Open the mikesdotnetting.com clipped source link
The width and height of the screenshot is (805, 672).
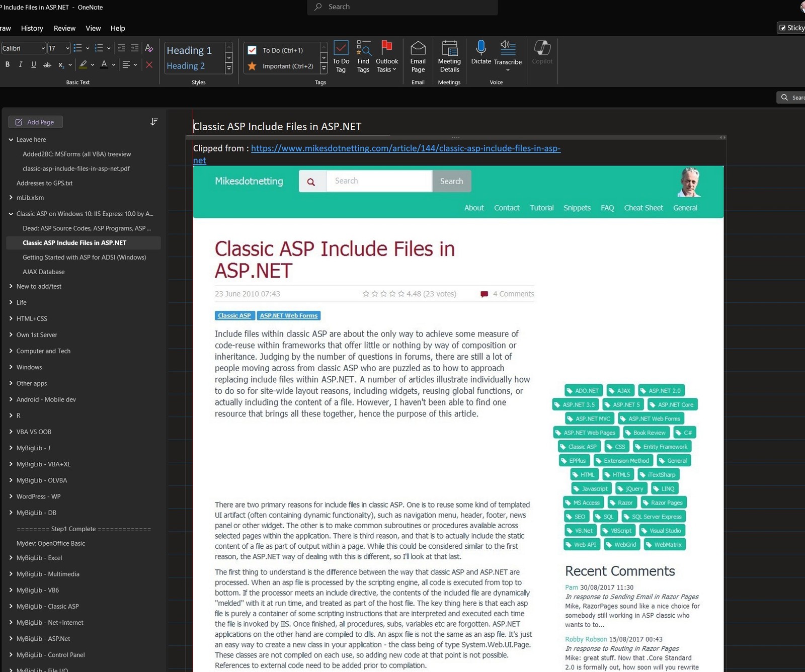tap(405, 148)
